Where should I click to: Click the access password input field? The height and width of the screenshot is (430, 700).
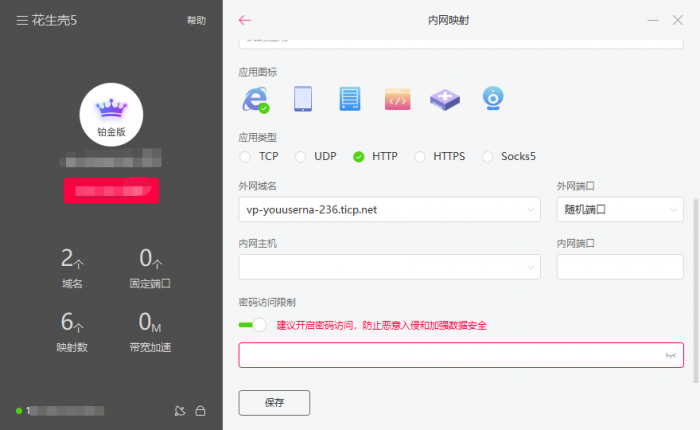coord(461,355)
